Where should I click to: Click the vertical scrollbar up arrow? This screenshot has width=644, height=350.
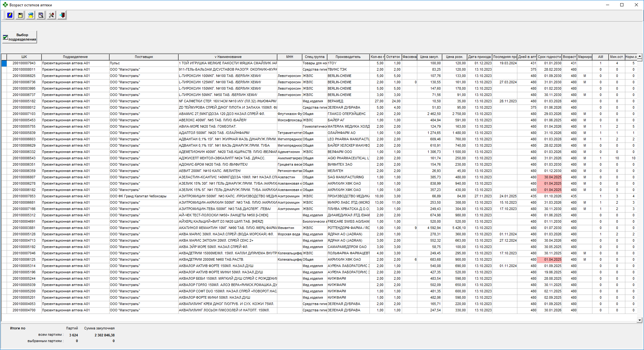click(x=640, y=56)
